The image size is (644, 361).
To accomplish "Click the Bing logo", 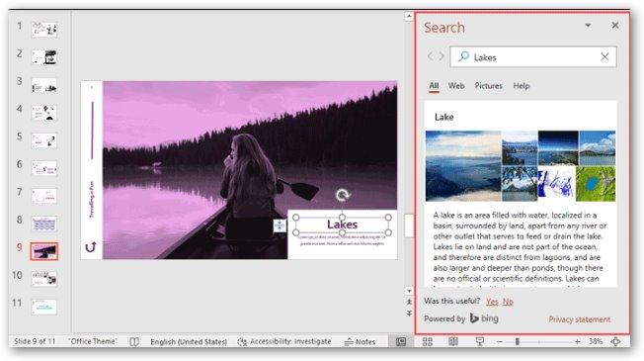I will pyautogui.click(x=484, y=318).
